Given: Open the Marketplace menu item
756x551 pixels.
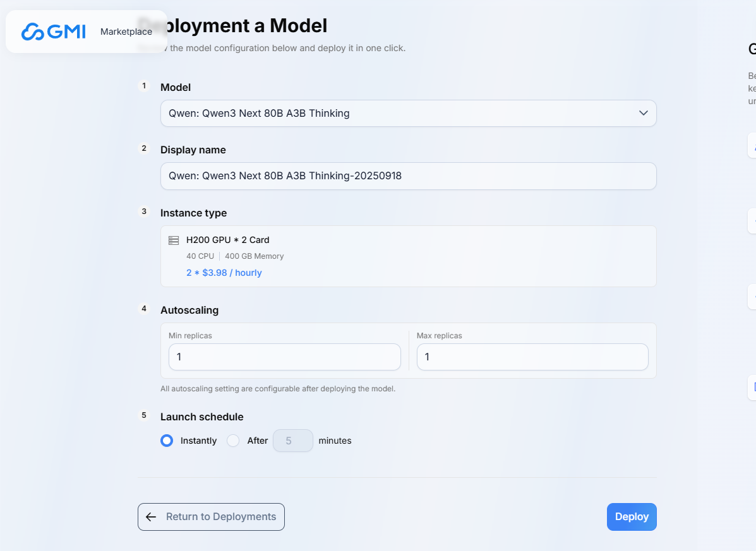Looking at the screenshot, I should tap(126, 32).
